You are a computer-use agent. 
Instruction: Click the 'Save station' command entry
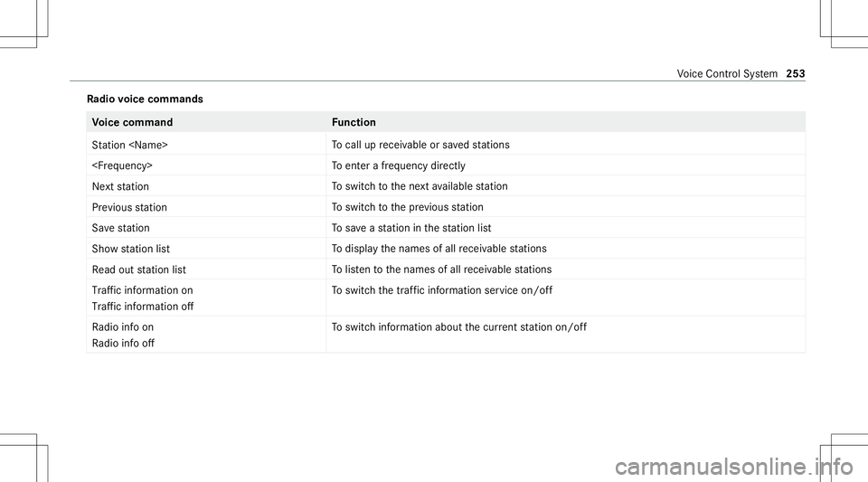click(120, 228)
